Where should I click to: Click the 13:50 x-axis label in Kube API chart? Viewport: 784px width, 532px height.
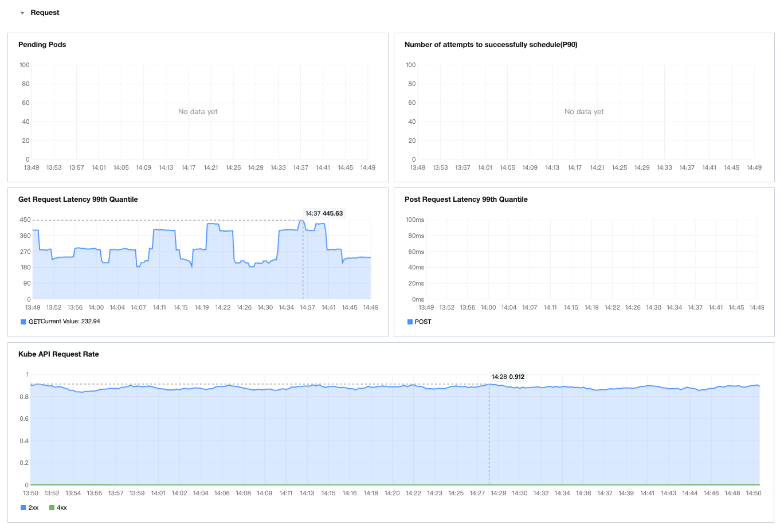coord(30,493)
